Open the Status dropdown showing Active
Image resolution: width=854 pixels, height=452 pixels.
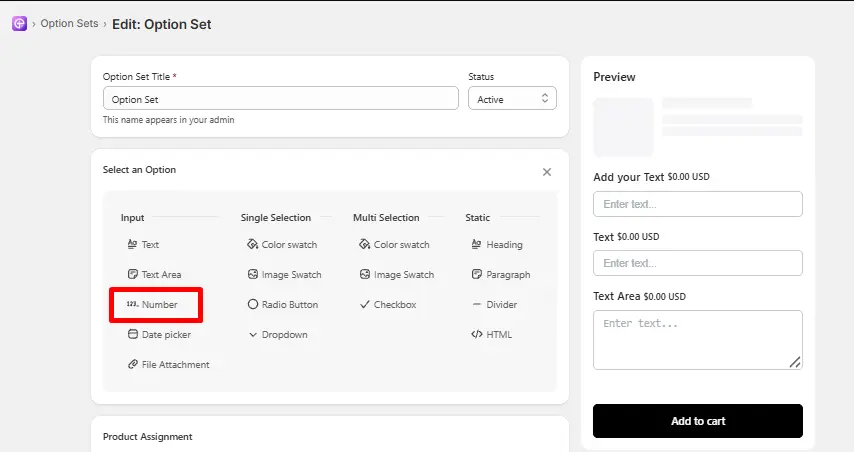[x=512, y=98]
